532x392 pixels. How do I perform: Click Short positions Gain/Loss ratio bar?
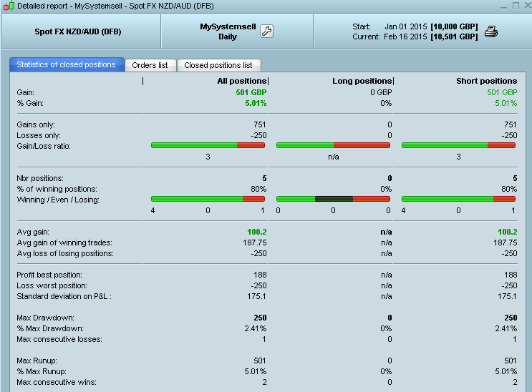[x=458, y=145]
